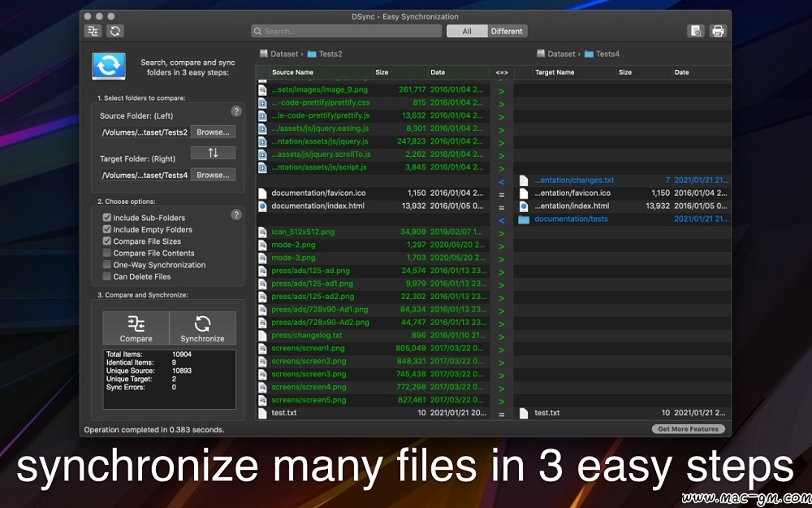The image size is (812, 508).
Task: Click the help icon beside Source Folder
Action: [236, 111]
